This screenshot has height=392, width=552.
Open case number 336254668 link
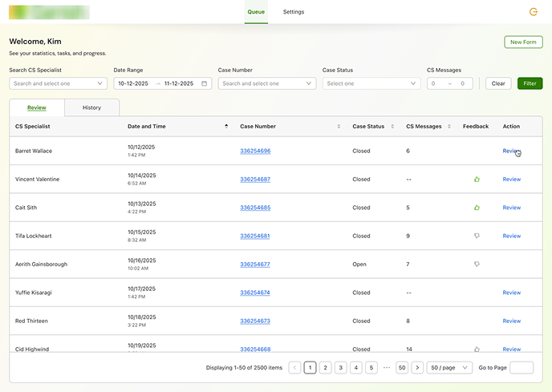pos(255,349)
